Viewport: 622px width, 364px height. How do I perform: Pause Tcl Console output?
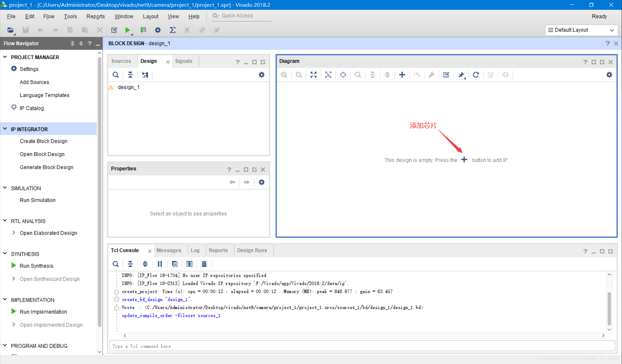160,264
